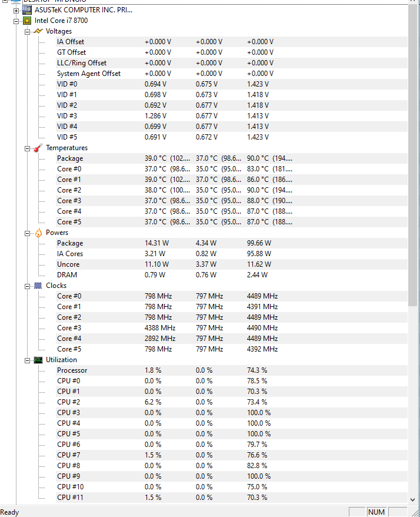Screen dimensions: 420x517
Task: Expand the ASUSTeK COMPUTER INC. node
Action: click(16, 11)
